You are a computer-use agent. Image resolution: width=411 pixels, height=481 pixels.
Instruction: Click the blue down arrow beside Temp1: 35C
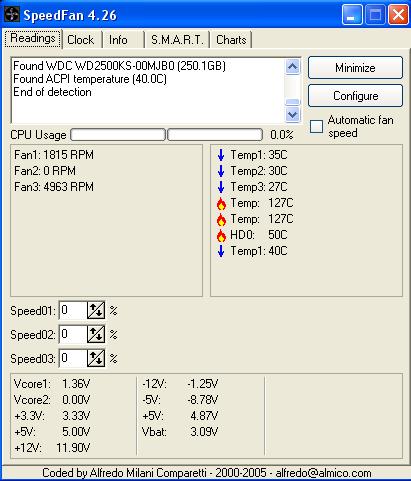(221, 155)
